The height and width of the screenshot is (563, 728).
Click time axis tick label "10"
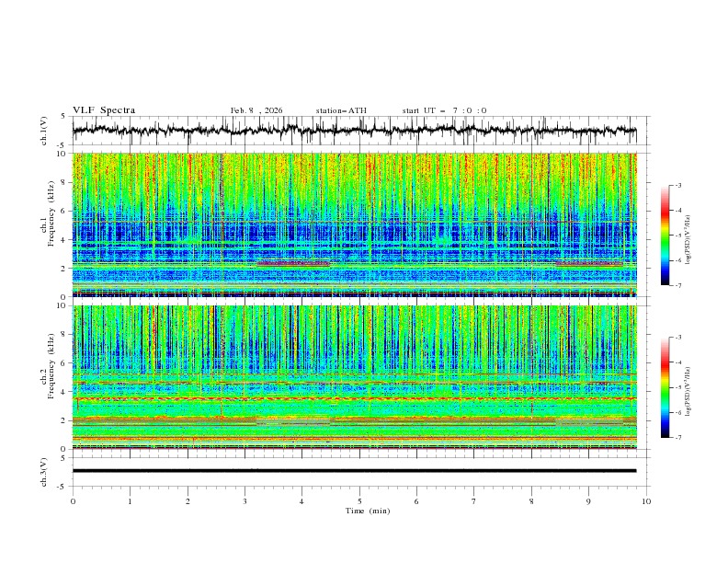pyautogui.click(x=646, y=501)
